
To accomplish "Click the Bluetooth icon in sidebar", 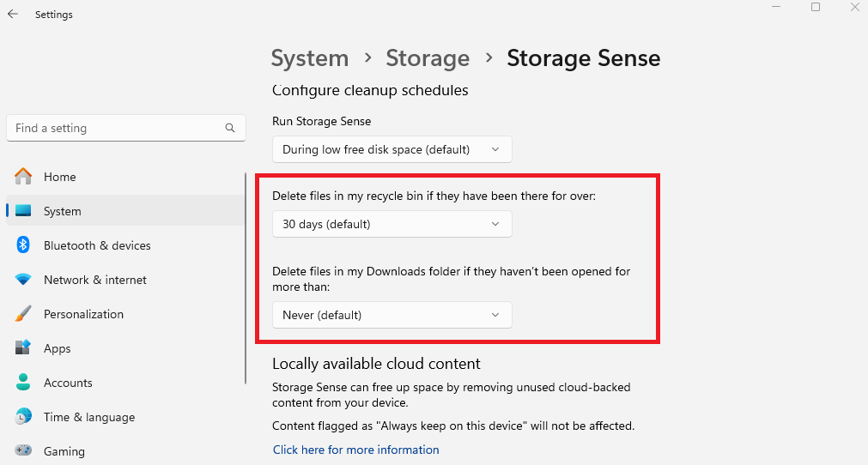I will (x=23, y=245).
